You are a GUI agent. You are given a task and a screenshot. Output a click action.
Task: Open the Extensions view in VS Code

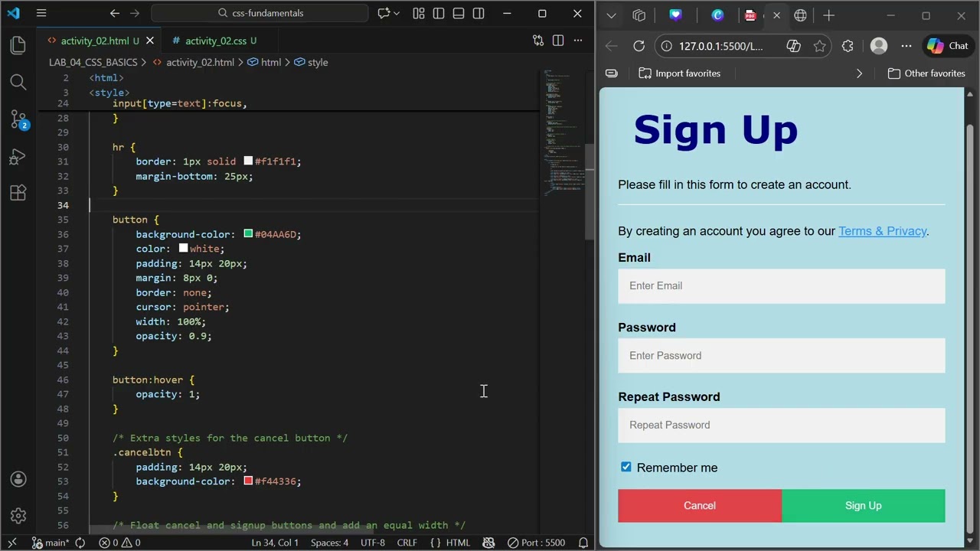[x=18, y=193]
